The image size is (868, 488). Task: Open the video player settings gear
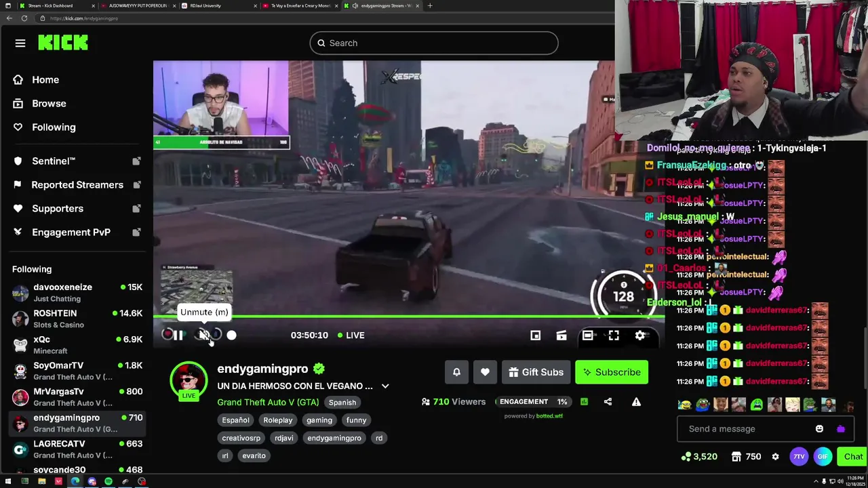[639, 335]
